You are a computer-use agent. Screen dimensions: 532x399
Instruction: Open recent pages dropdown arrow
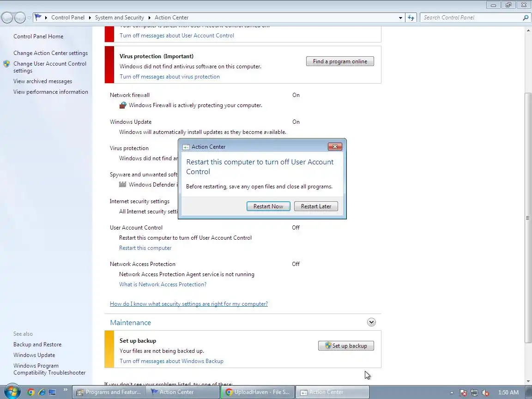(30, 18)
